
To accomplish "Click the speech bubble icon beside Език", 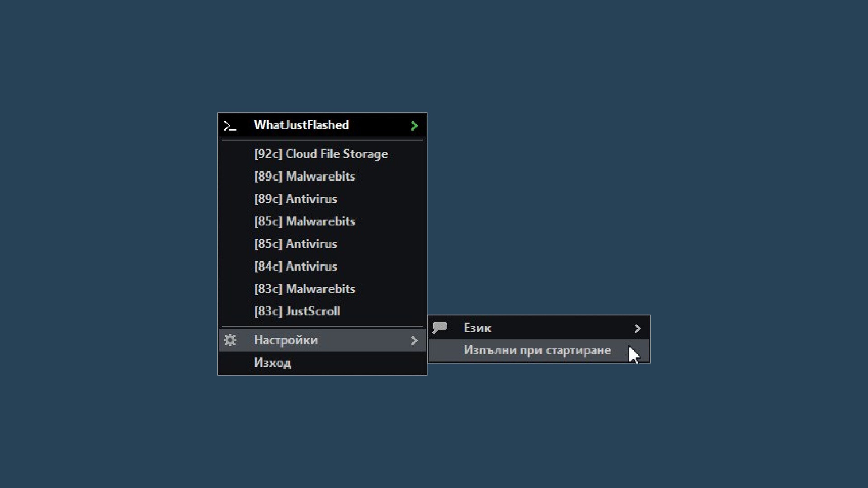I will (440, 328).
